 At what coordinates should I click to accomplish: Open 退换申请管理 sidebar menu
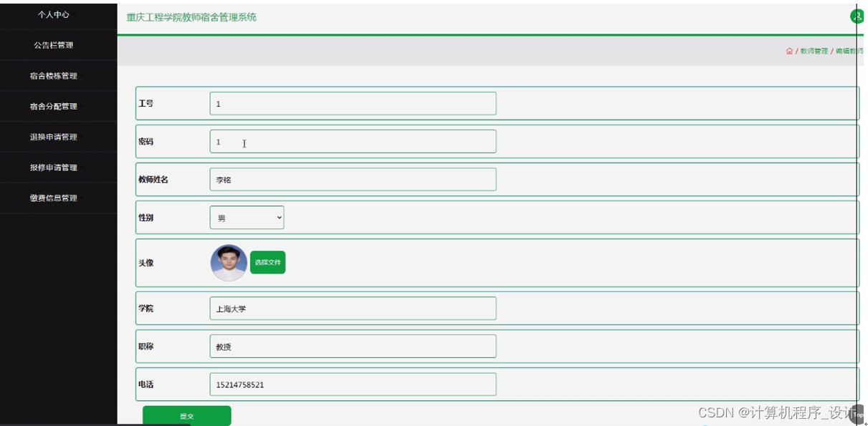coord(54,137)
